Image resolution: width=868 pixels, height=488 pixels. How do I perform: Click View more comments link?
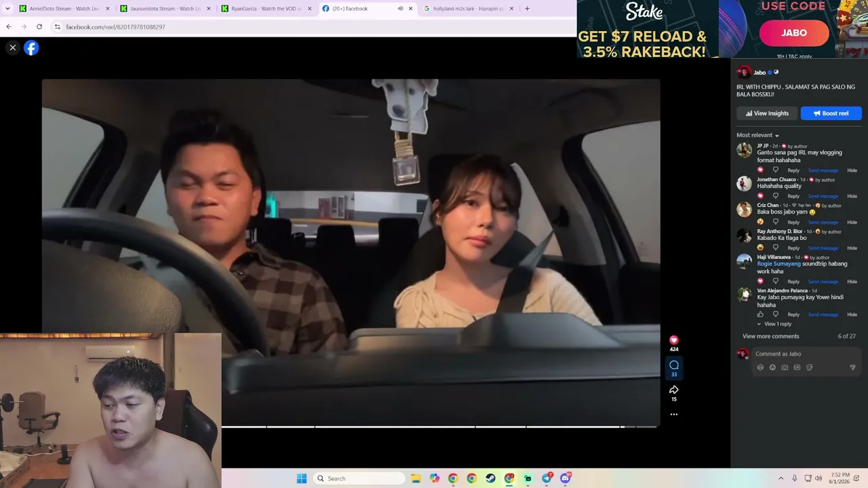coord(770,336)
